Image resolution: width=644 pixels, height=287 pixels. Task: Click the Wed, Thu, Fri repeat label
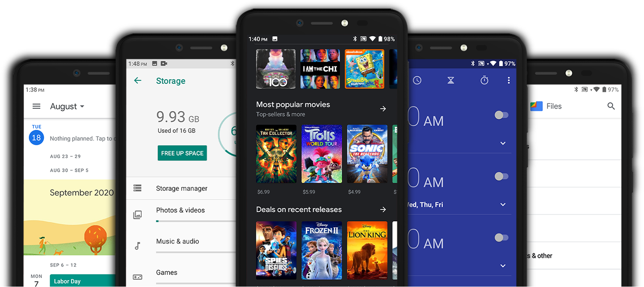pos(425,205)
